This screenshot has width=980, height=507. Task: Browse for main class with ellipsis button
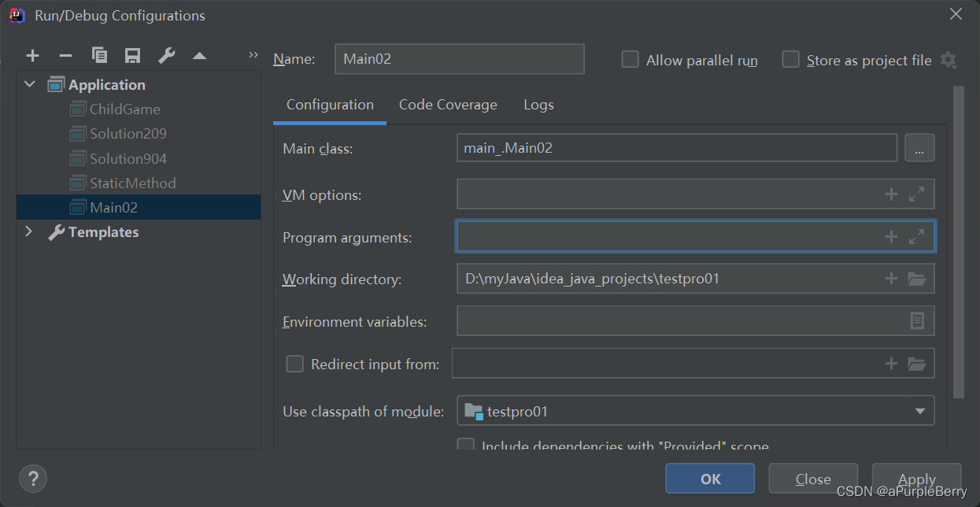click(x=919, y=148)
